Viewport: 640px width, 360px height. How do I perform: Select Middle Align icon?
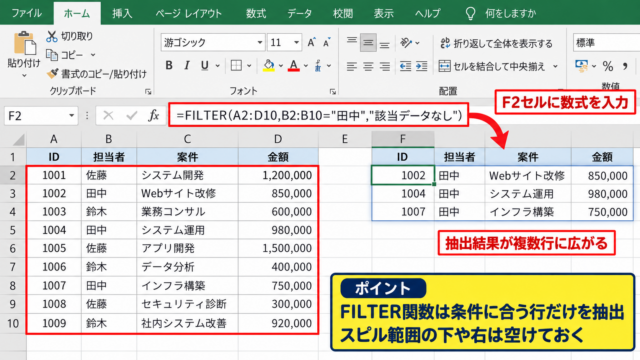368,42
